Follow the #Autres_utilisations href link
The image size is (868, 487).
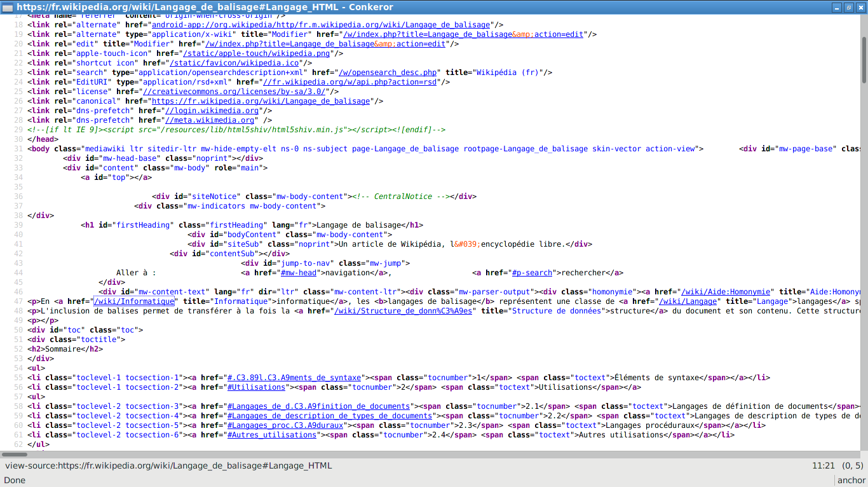click(x=272, y=435)
